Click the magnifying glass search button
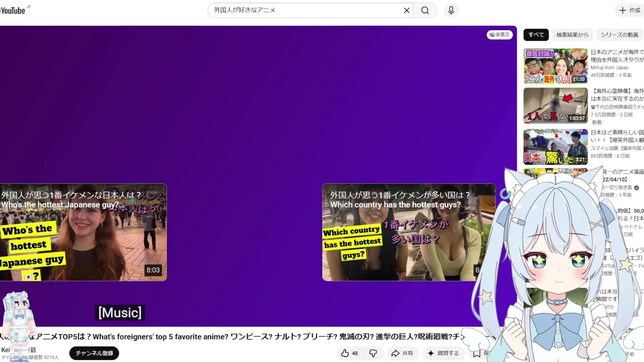 tap(425, 10)
